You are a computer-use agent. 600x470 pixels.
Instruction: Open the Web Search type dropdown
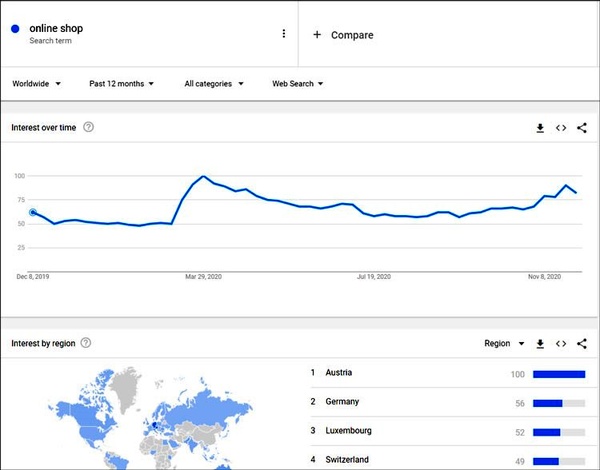(x=297, y=84)
